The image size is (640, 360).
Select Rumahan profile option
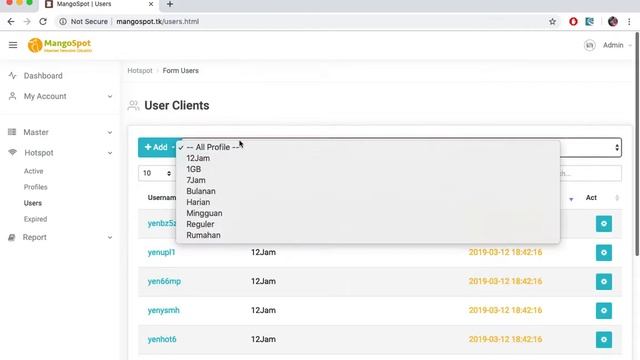coord(368,235)
